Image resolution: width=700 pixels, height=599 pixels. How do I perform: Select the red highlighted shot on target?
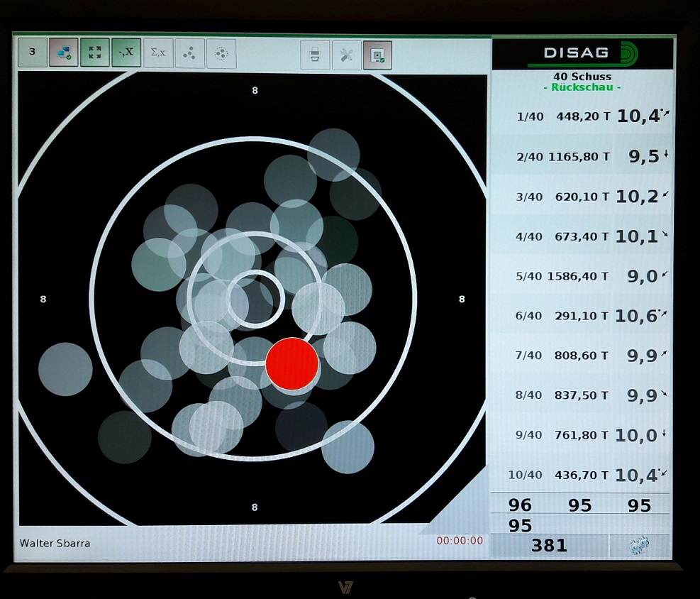[292, 363]
